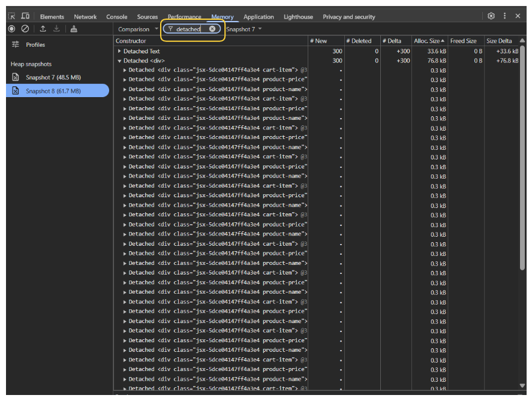Activate the inspect element picker icon
Image resolution: width=532 pixels, height=401 pixels.
12,16
